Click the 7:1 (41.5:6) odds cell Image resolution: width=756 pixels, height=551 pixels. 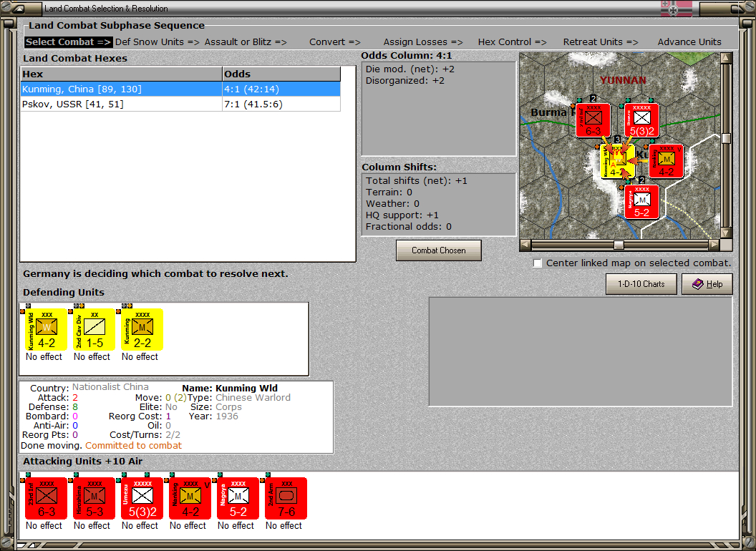click(281, 104)
